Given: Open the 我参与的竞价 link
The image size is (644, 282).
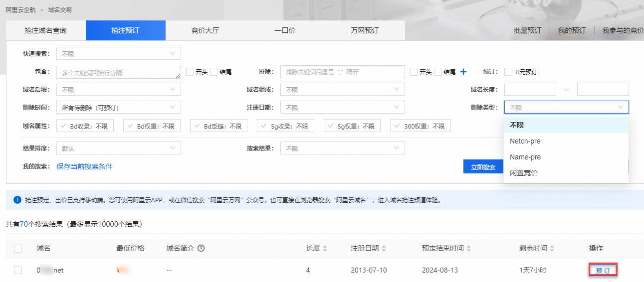Looking at the screenshot, I should click(623, 30).
